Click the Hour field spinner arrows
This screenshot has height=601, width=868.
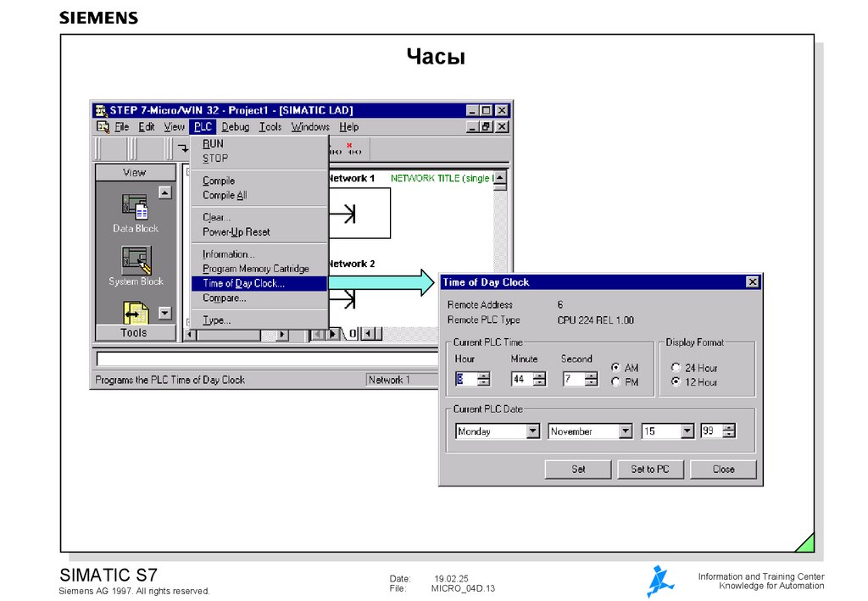coord(483,379)
